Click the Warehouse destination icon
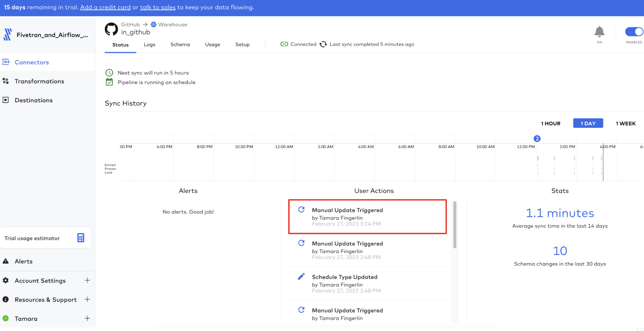 click(153, 25)
